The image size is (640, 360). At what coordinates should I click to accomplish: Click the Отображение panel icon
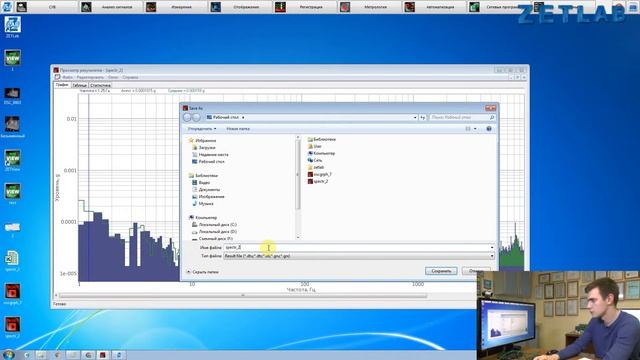(x=216, y=7)
